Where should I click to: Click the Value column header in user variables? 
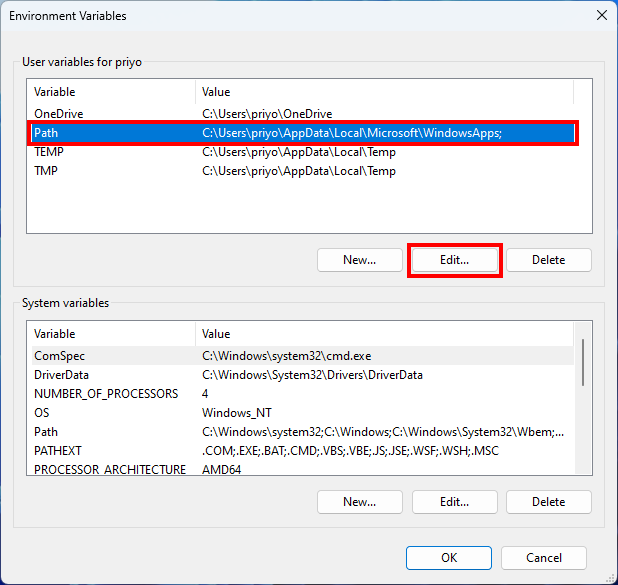[x=384, y=92]
